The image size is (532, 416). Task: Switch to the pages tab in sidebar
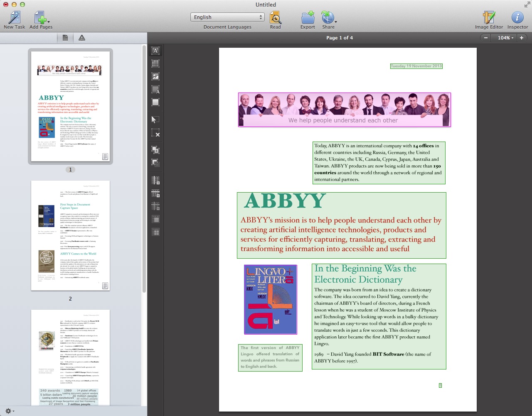65,38
